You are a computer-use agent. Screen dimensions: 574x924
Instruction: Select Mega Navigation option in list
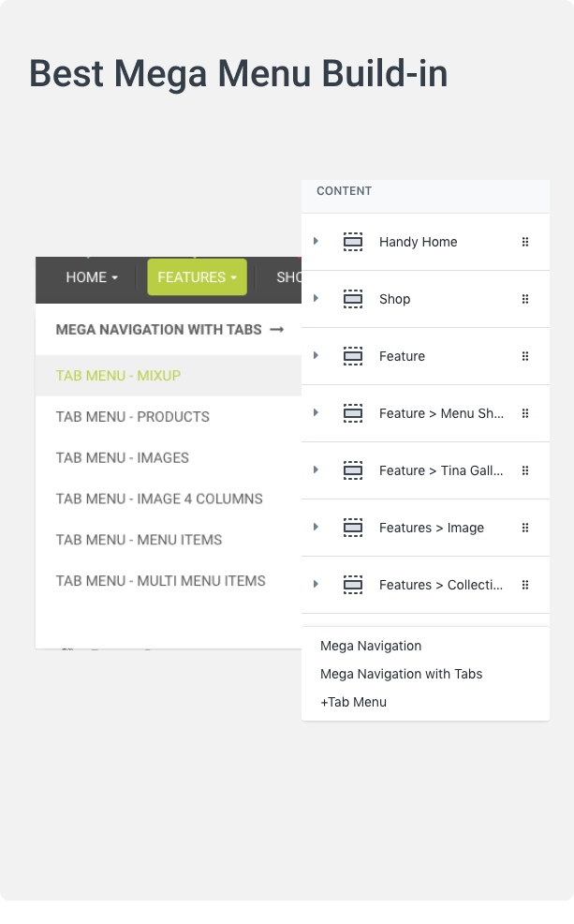click(x=371, y=646)
